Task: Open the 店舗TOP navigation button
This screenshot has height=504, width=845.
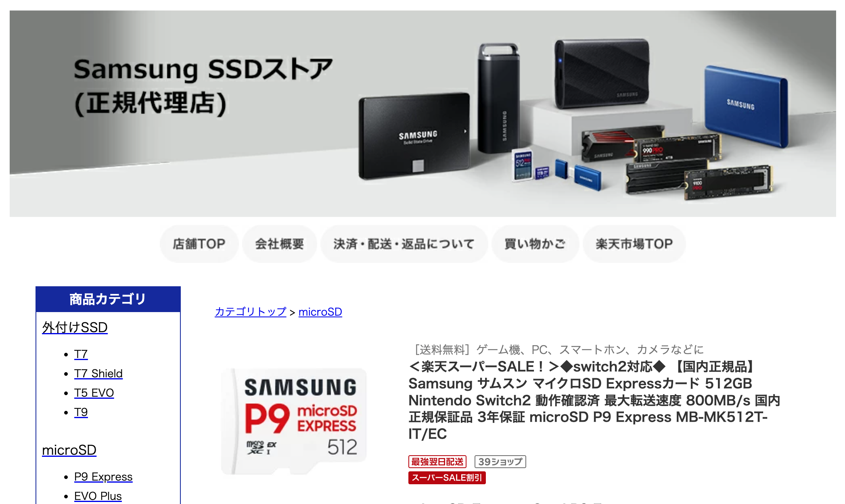Action: click(199, 244)
